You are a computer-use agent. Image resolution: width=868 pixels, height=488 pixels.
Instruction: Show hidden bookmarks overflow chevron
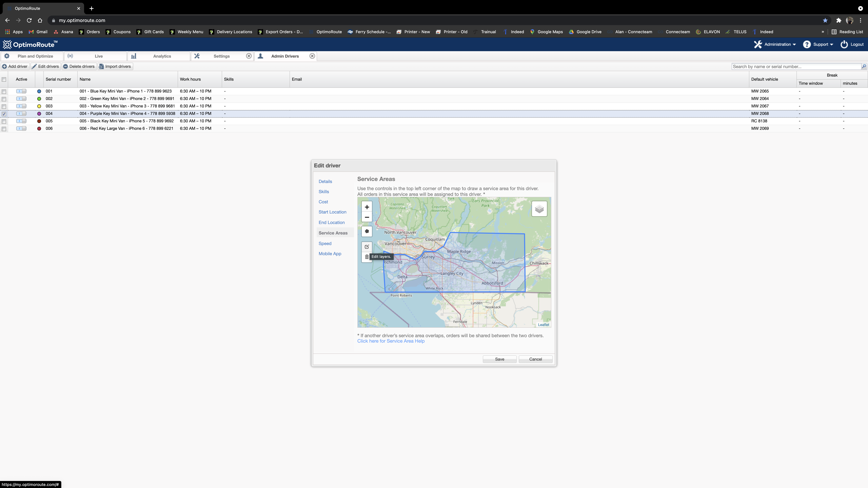pyautogui.click(x=823, y=32)
